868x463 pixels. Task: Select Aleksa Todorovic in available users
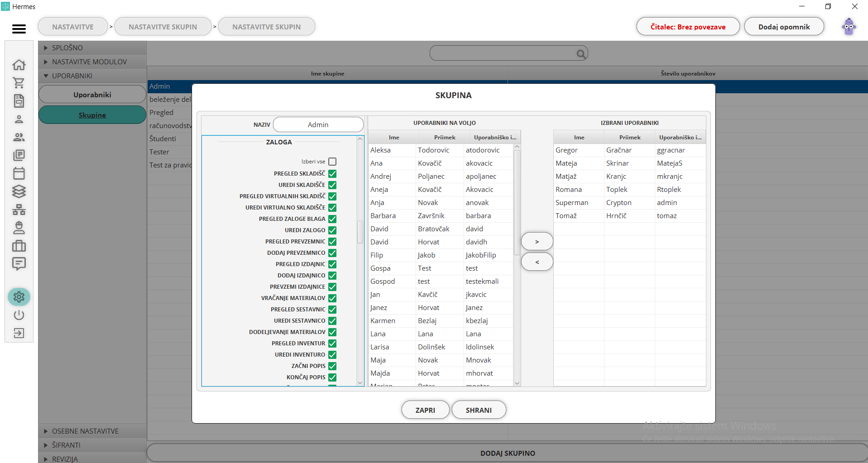point(441,150)
